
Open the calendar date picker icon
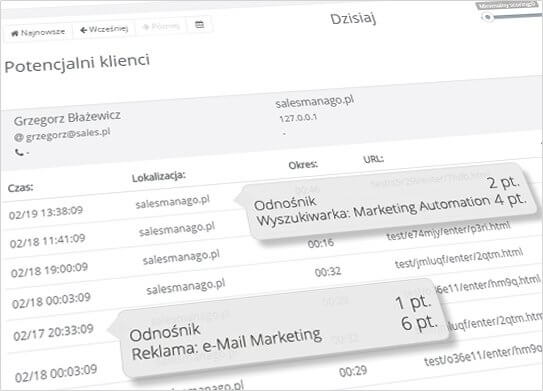(x=199, y=25)
